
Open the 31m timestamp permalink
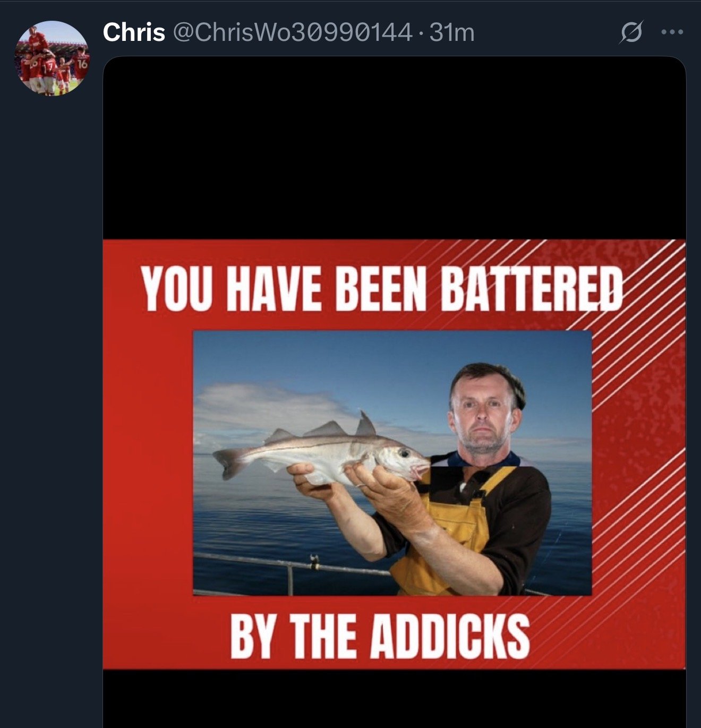(x=451, y=32)
